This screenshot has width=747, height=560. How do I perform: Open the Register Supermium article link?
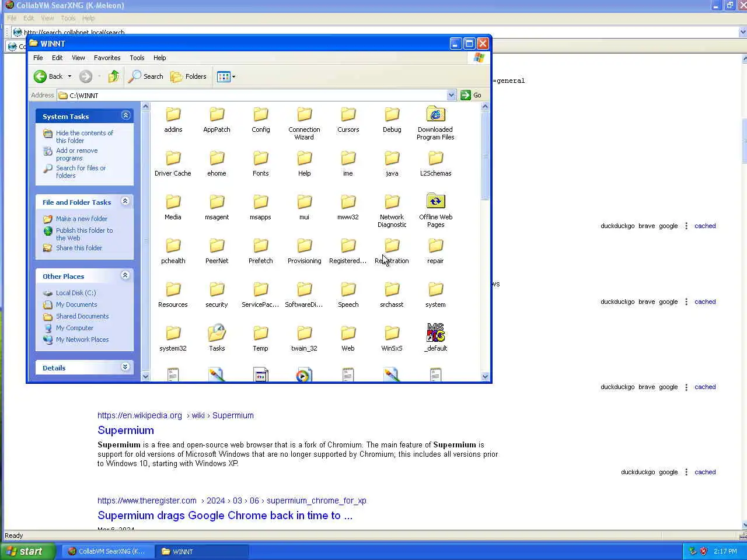[x=225, y=516]
